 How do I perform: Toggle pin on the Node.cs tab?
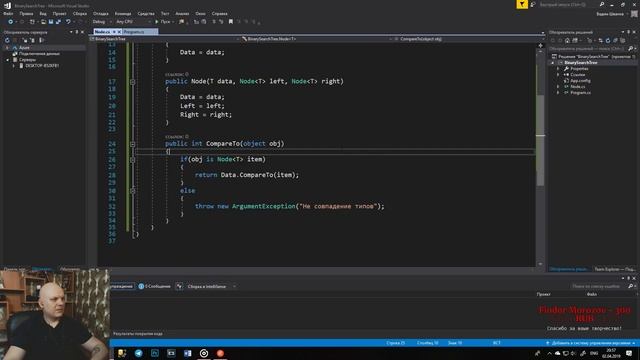(115, 31)
